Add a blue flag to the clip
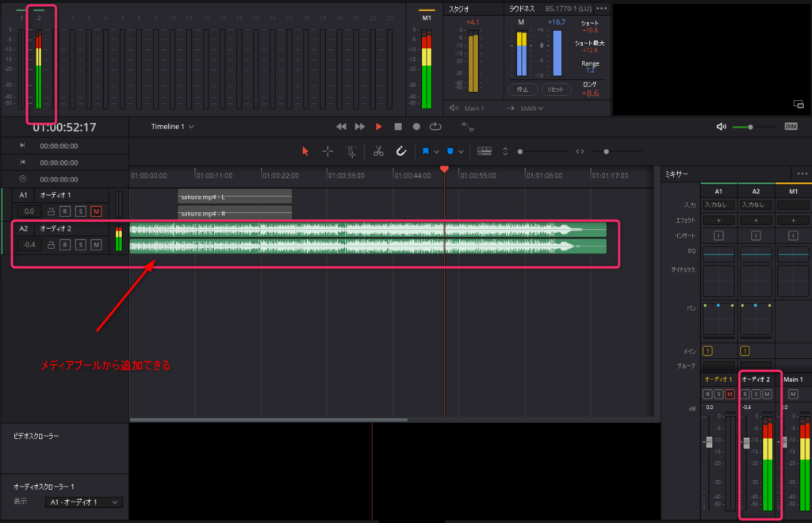The height and width of the screenshot is (523, 812). click(426, 151)
